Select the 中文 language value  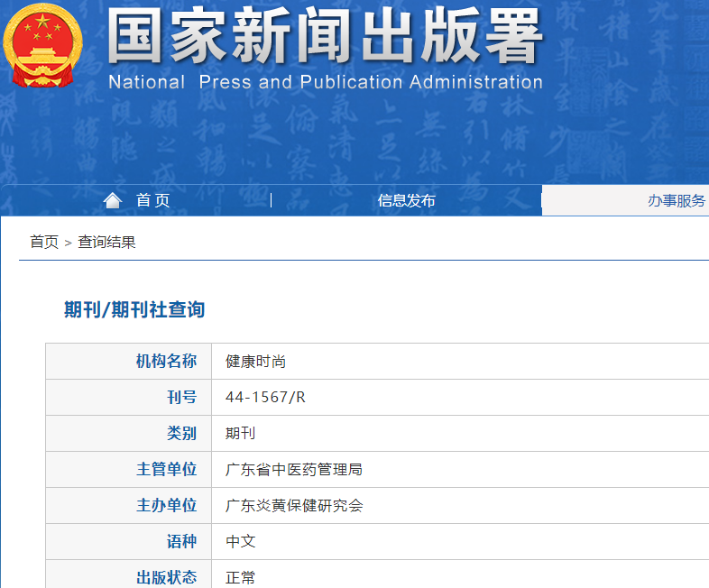tap(241, 541)
